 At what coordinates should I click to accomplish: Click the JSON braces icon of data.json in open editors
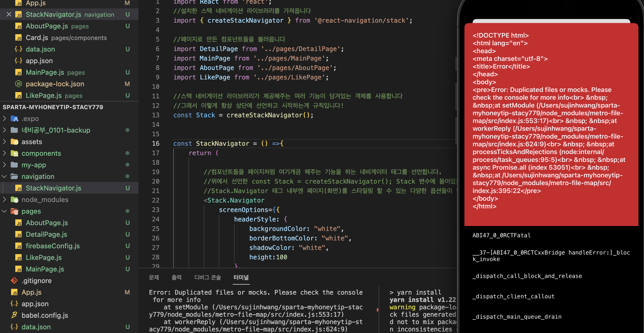(x=18, y=49)
